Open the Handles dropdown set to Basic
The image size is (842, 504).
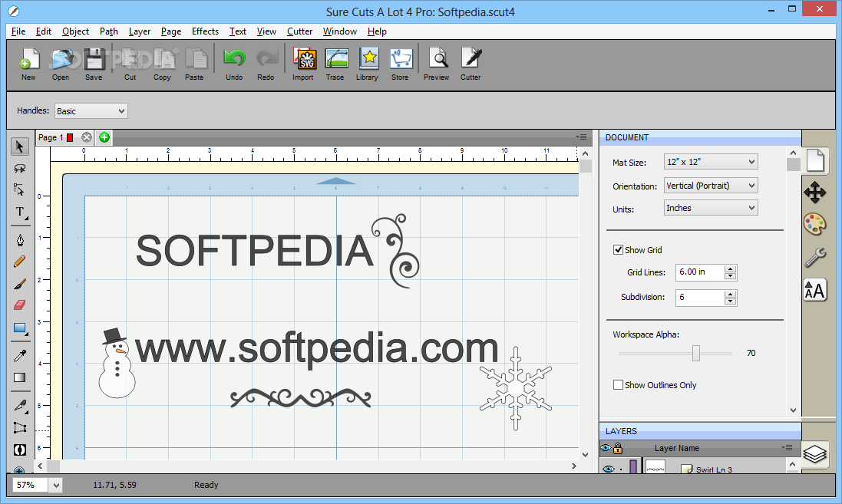click(x=91, y=111)
